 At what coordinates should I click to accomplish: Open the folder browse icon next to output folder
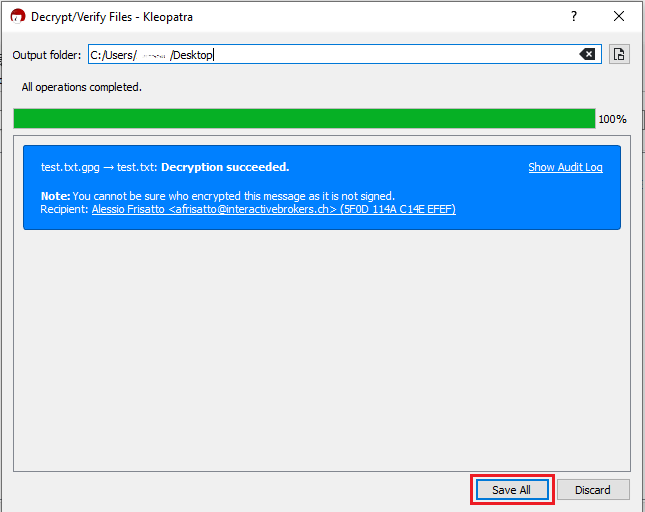[619, 54]
